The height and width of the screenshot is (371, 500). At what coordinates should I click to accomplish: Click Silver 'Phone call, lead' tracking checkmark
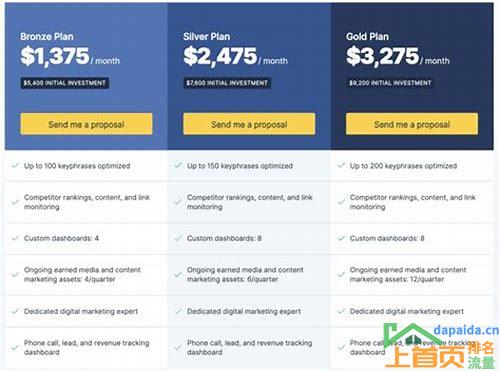click(x=178, y=347)
